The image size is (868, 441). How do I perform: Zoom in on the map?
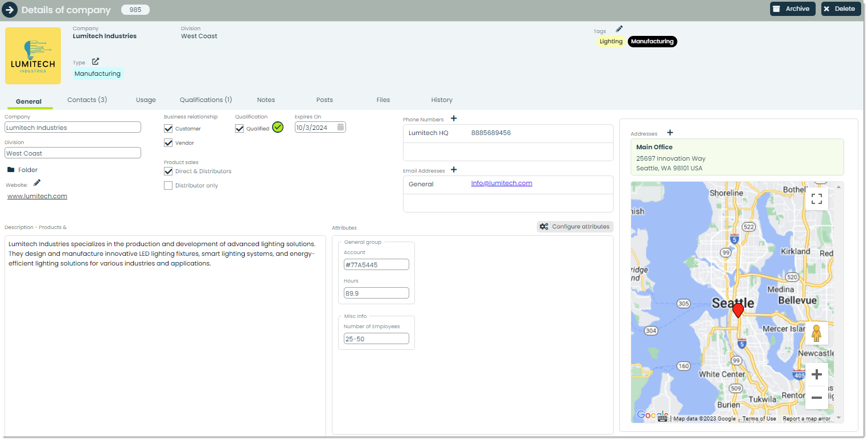coord(816,374)
